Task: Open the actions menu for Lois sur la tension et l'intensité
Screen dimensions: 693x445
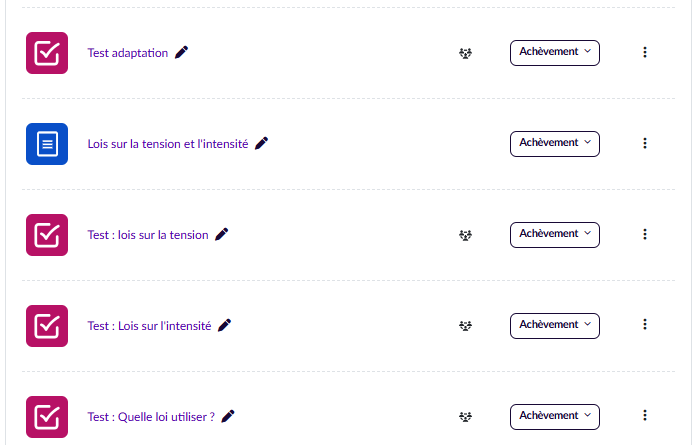Action: click(x=645, y=143)
